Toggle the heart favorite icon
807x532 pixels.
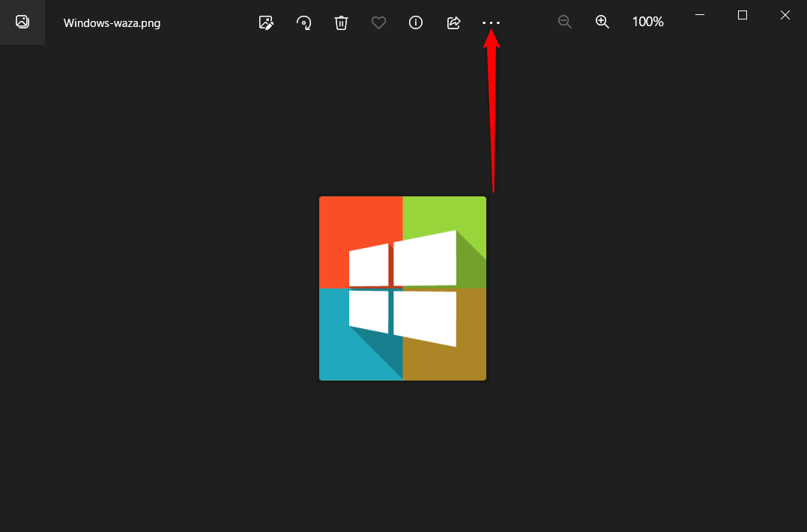378,22
